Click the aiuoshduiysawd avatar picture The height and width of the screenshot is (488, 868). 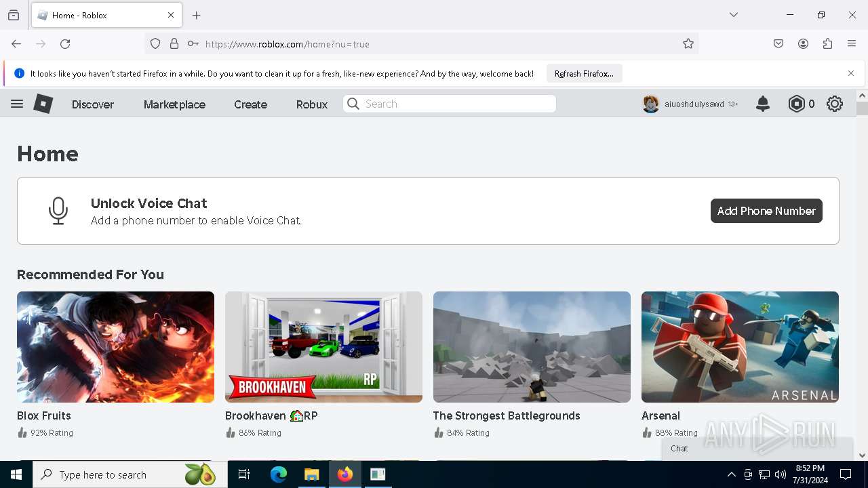click(x=651, y=104)
